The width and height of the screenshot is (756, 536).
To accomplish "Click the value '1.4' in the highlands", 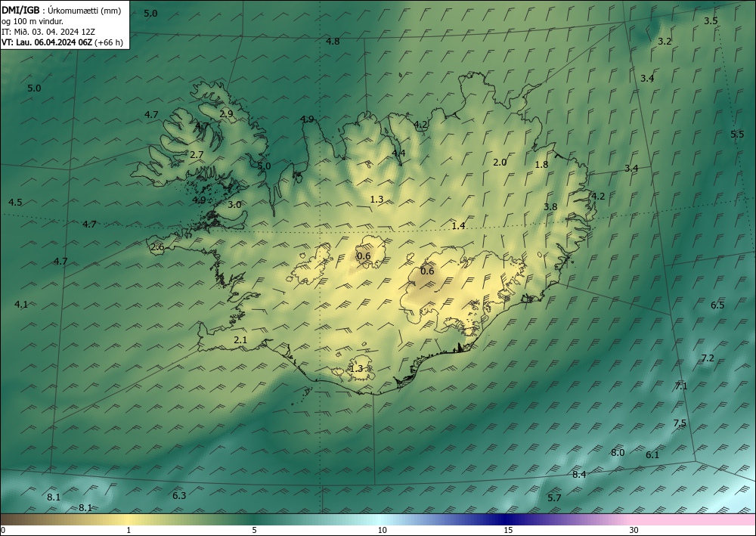I will pyautogui.click(x=458, y=225).
